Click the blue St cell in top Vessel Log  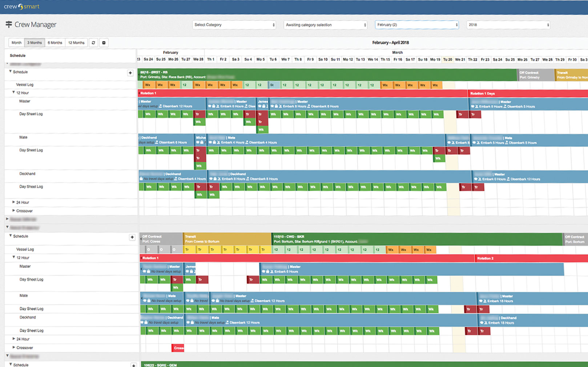pyautogui.click(x=273, y=85)
